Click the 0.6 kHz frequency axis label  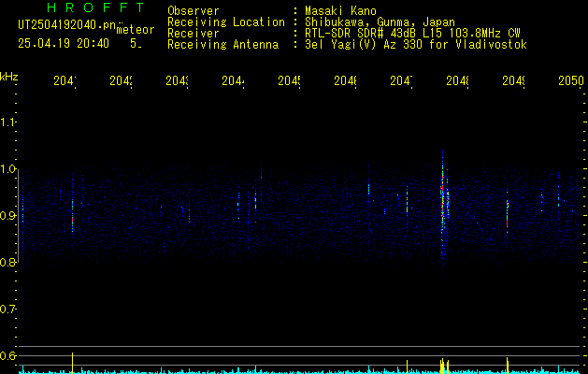coord(7,355)
